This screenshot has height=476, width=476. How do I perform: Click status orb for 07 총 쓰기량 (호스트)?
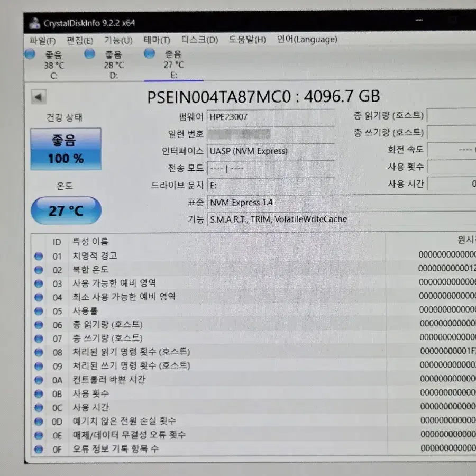pyautogui.click(x=39, y=338)
